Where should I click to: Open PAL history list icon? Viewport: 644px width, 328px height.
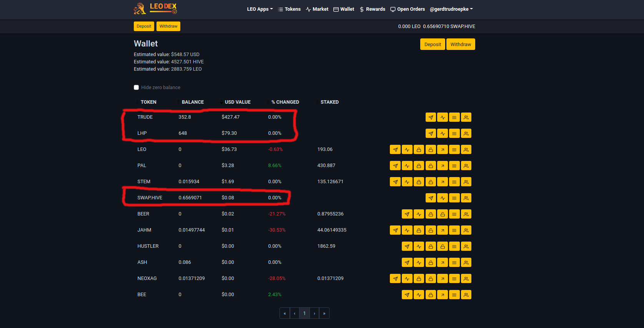click(x=454, y=166)
